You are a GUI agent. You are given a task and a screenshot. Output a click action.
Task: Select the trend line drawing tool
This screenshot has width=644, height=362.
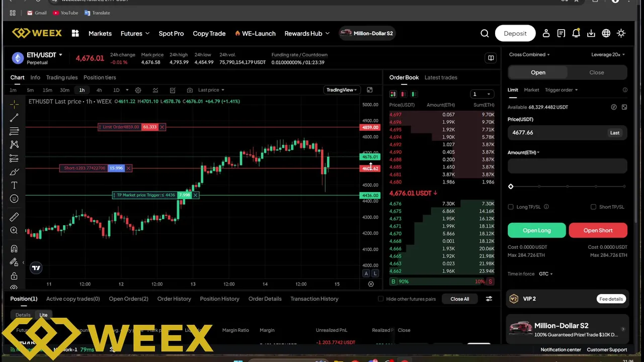[x=14, y=118]
